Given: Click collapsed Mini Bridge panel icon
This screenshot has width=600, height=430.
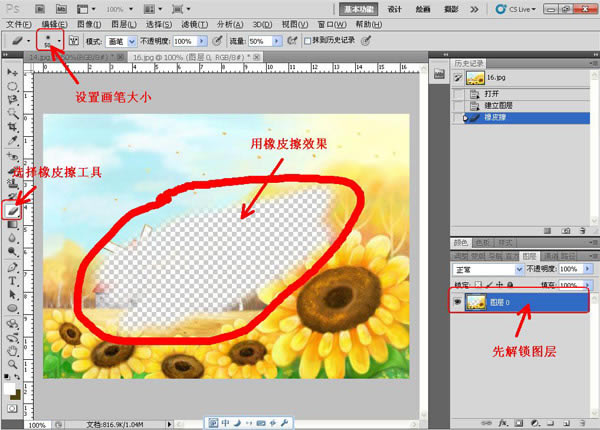Looking at the screenshot, I should point(439,74).
